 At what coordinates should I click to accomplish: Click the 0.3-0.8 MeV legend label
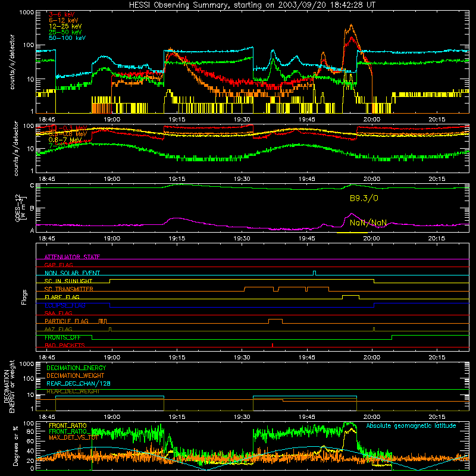68,134
